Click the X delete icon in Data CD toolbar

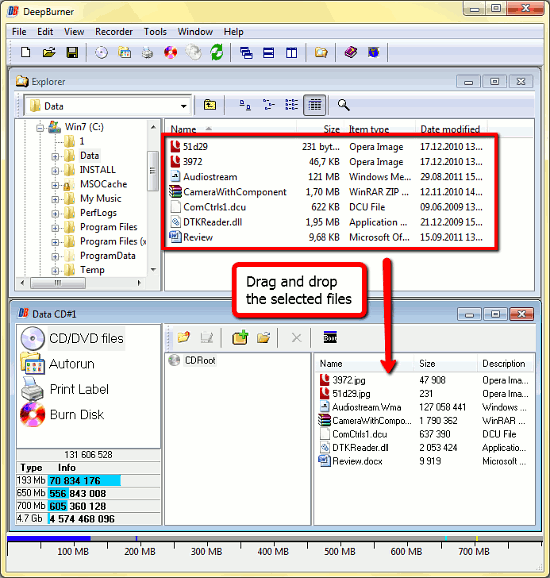click(x=296, y=338)
